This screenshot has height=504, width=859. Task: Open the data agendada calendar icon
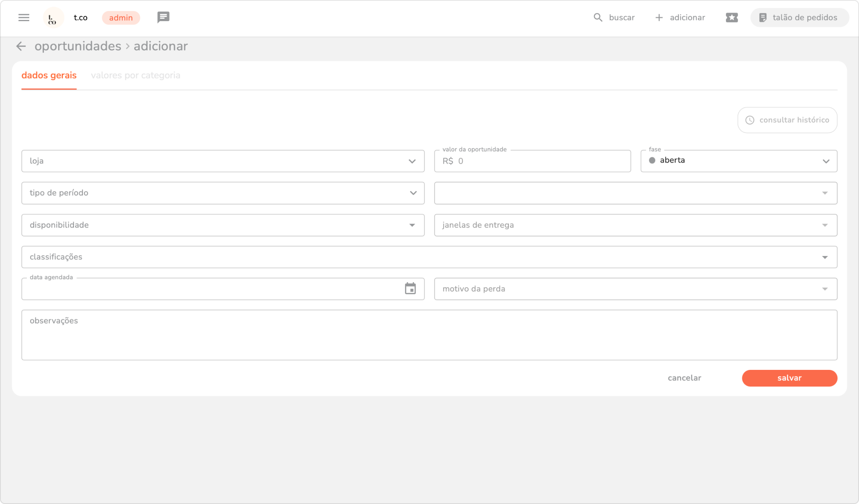point(410,289)
